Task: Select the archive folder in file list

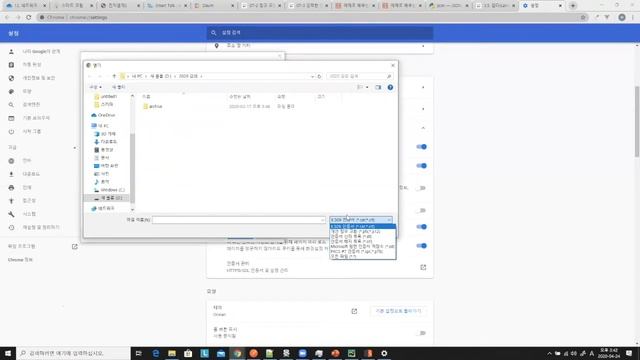Action: [153, 107]
